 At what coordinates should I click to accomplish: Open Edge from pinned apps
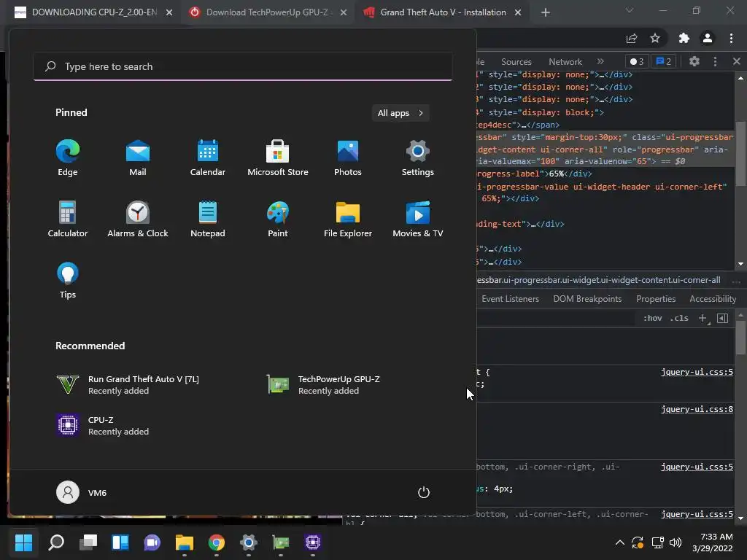pyautogui.click(x=68, y=158)
